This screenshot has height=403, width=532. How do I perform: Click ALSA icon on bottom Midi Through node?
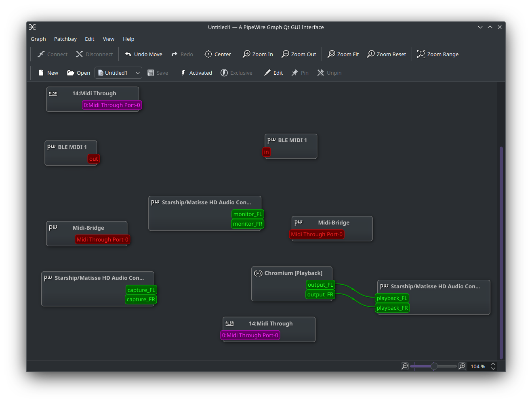click(229, 323)
